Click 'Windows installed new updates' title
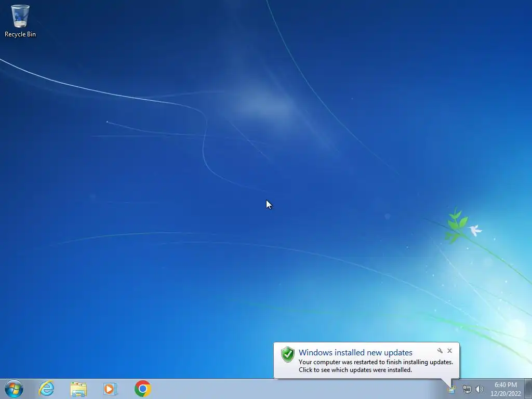 [x=355, y=353]
